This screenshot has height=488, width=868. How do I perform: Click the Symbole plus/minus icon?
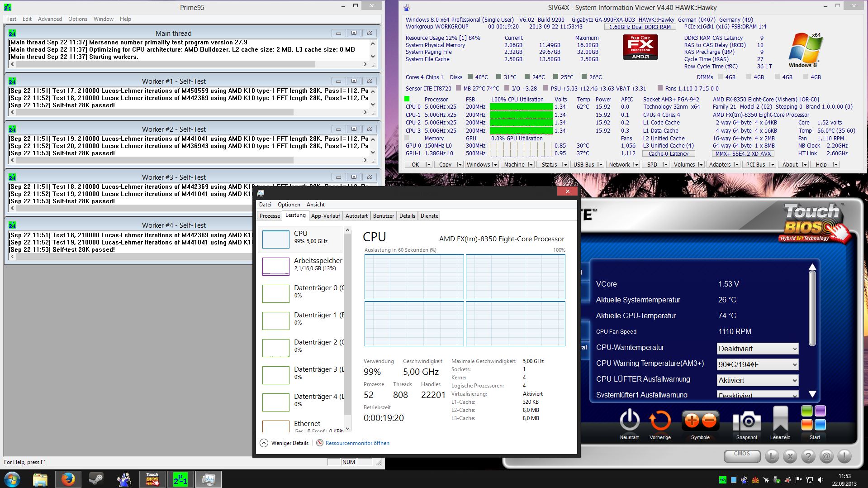click(x=700, y=421)
